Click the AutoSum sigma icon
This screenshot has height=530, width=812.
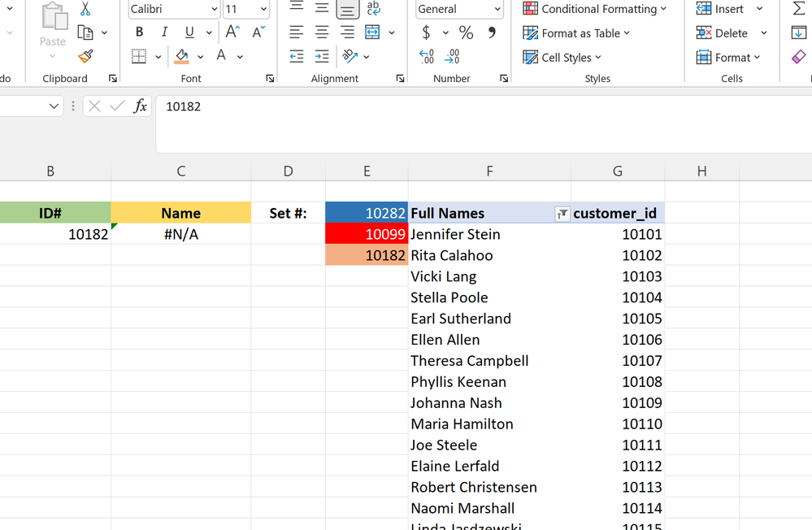pos(798,8)
